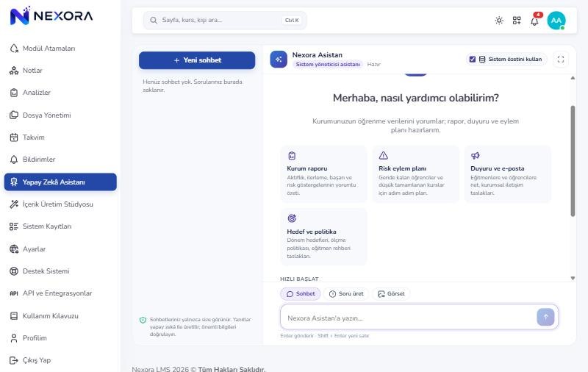Open Takvim in sidebar
Image resolution: width=588 pixels, height=372 pixels.
[x=60, y=137]
